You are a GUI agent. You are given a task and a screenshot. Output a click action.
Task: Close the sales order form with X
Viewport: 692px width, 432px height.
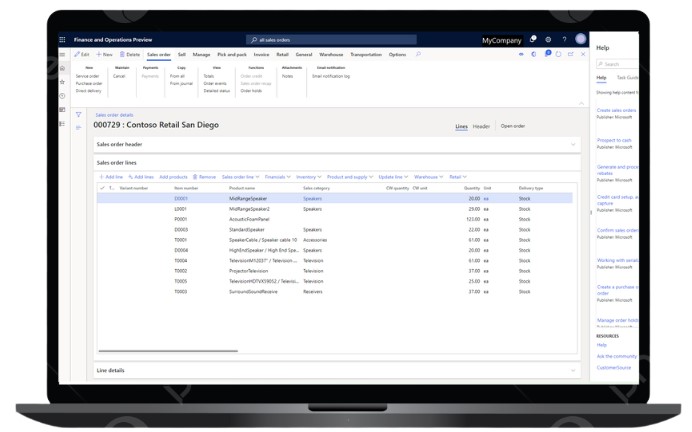click(583, 54)
